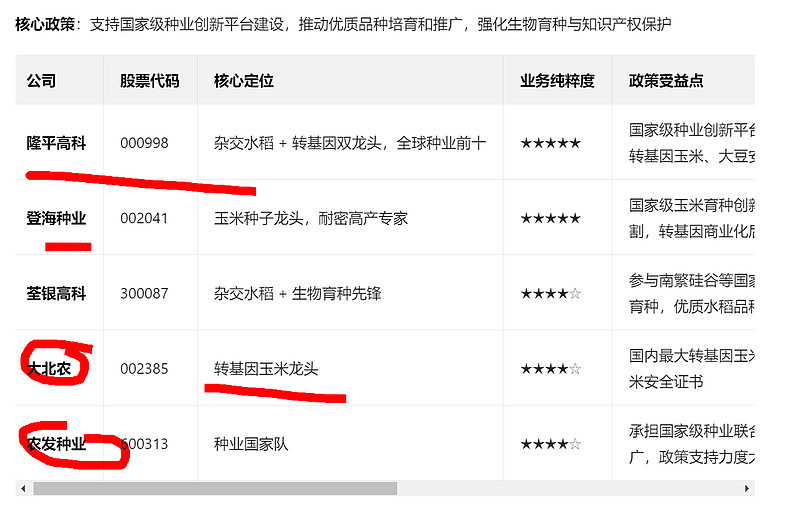
Task: Click policy text starting 国家级种业创新平台
Action: click(691, 143)
